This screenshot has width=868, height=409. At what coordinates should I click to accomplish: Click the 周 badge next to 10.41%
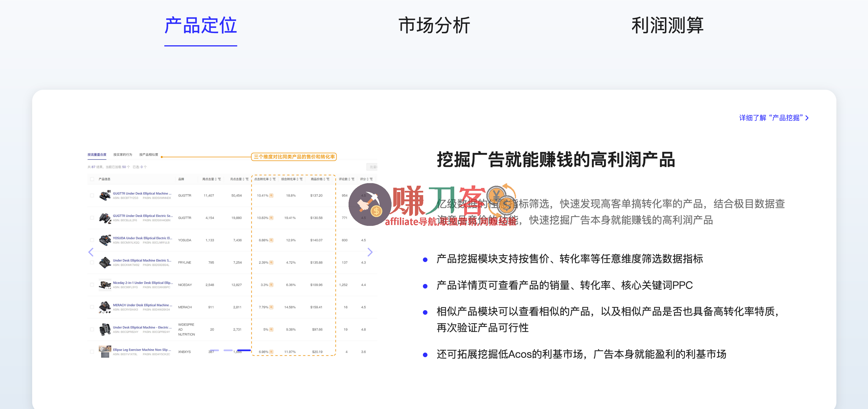point(272,195)
